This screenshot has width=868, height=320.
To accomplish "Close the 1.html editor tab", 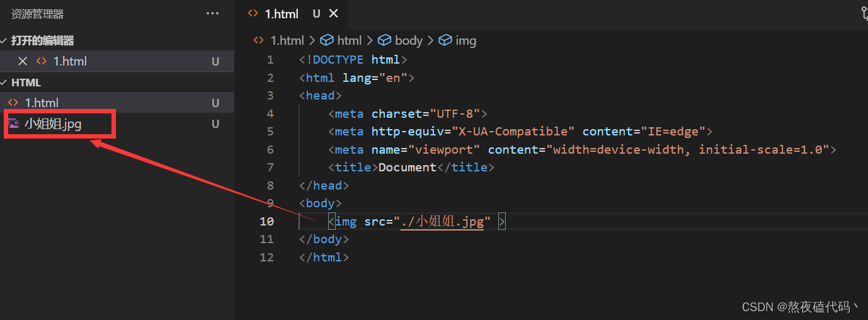I will [334, 13].
